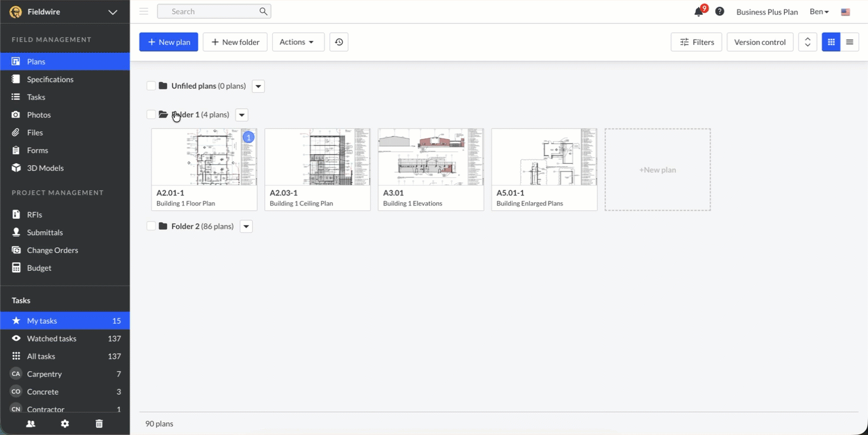Open the A3.01 Building 1 Elevations thumbnail
This screenshot has width=868, height=435.
click(x=430, y=157)
